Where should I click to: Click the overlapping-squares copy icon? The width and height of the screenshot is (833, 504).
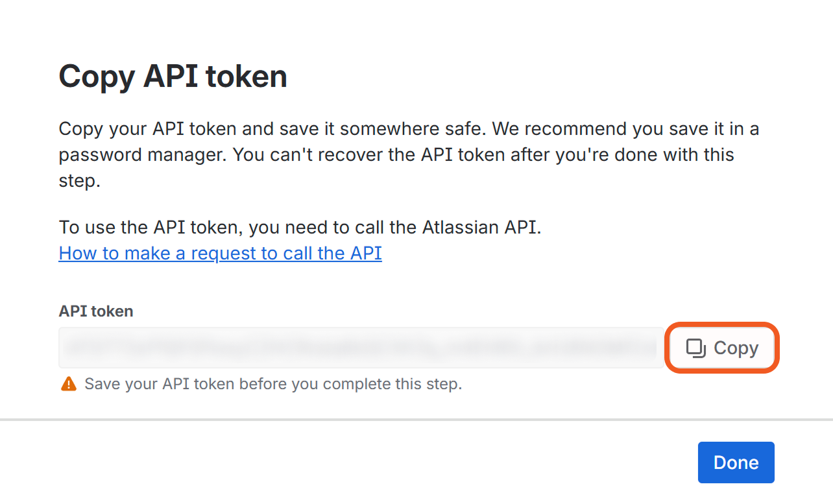[696, 348]
